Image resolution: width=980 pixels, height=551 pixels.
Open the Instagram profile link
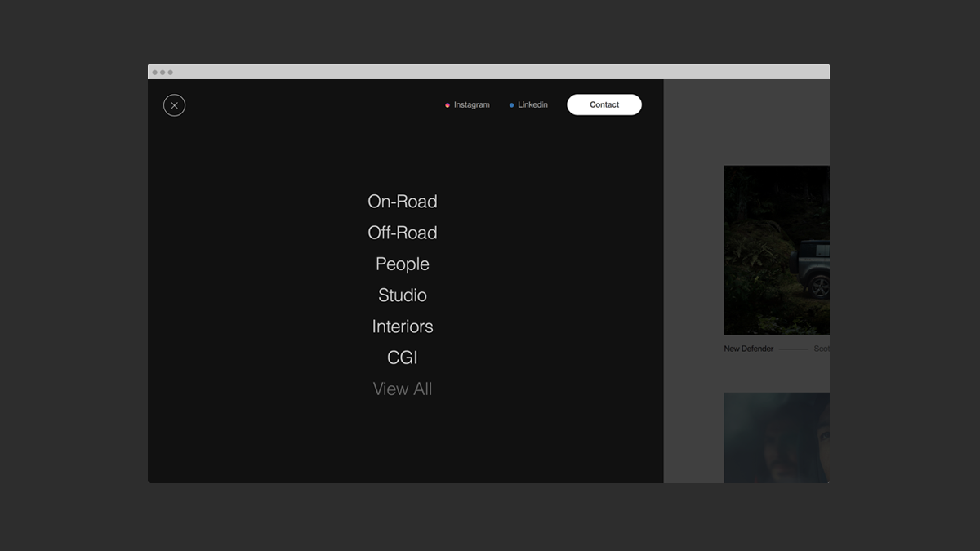[472, 104]
